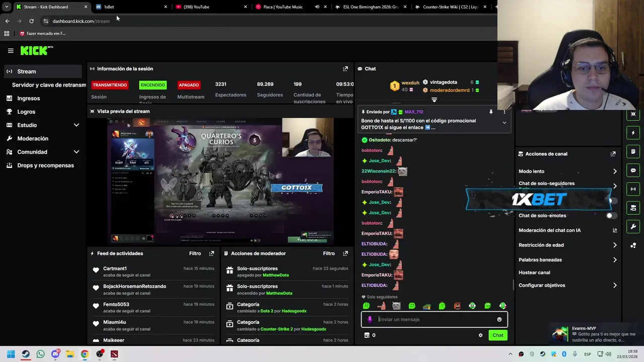
Task: Click Hadesgoodx in Dota 2 category entry
Action: point(294,311)
